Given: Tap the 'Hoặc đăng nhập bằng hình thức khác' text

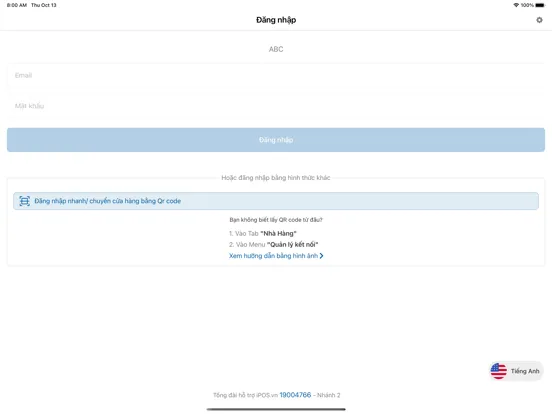Looking at the screenshot, I should [x=276, y=178].
